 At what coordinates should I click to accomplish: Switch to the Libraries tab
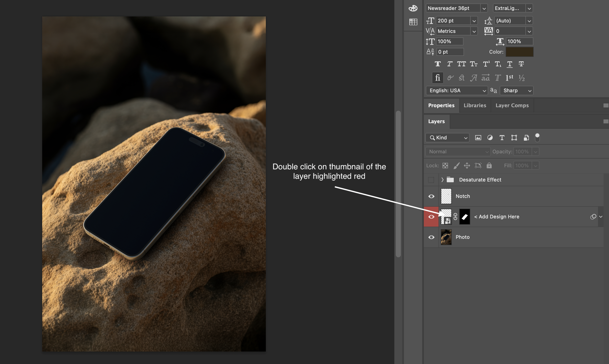point(475,105)
